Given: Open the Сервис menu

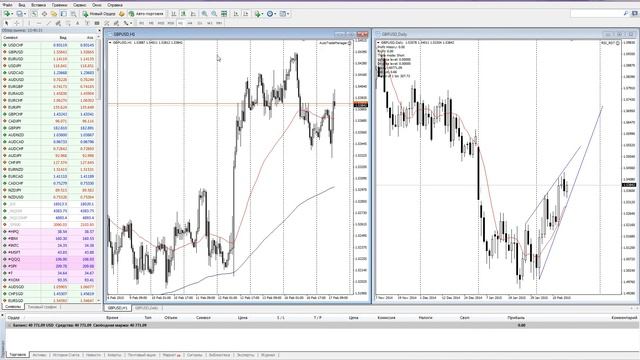Looking at the screenshot, I should [x=80, y=5].
